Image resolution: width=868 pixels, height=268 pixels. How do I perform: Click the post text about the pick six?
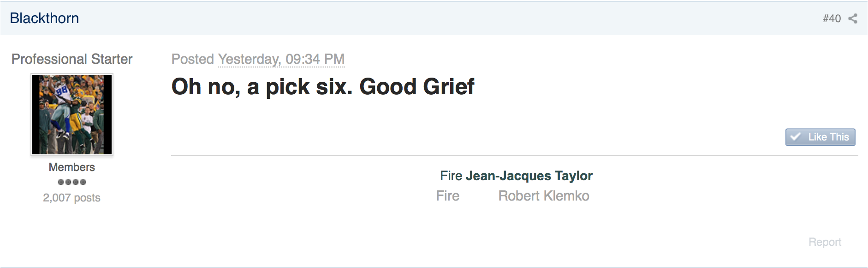(x=323, y=87)
